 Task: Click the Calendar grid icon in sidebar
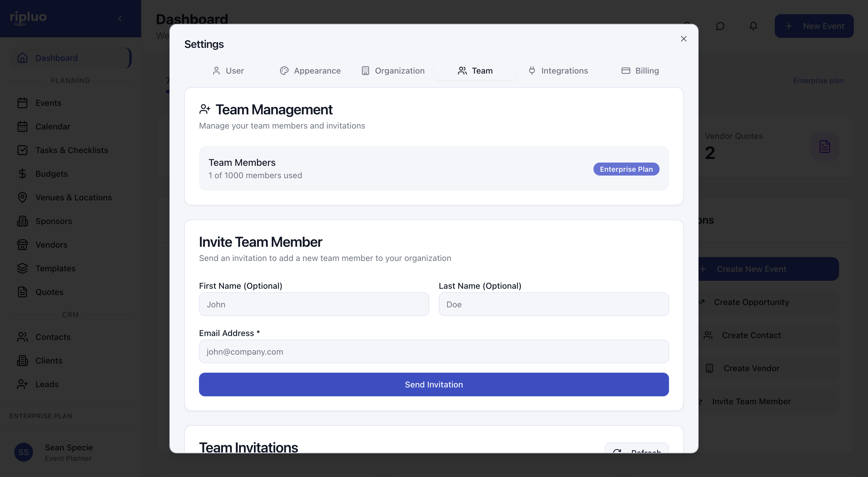click(22, 126)
